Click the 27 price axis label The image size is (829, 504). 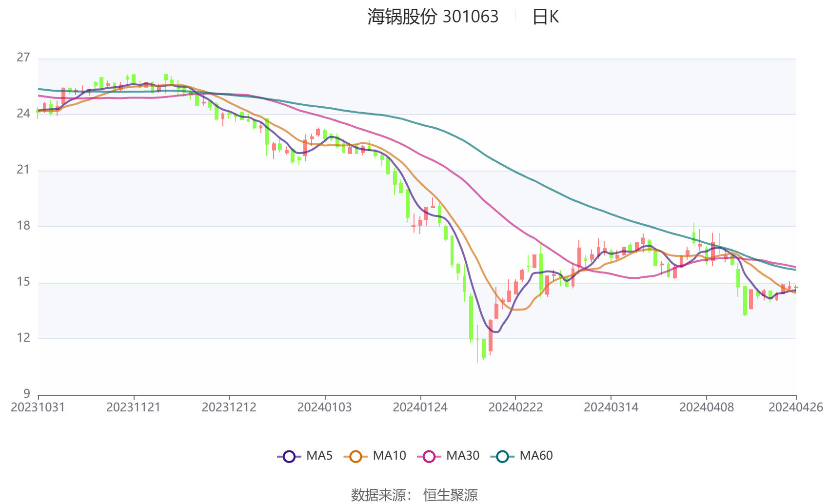(23, 58)
